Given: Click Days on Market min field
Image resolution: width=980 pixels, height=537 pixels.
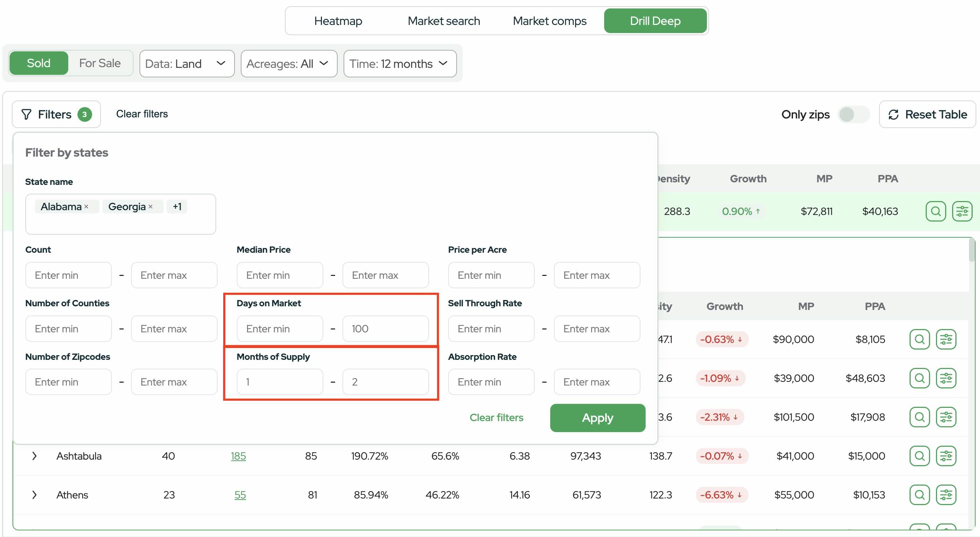Looking at the screenshot, I should tap(280, 329).
